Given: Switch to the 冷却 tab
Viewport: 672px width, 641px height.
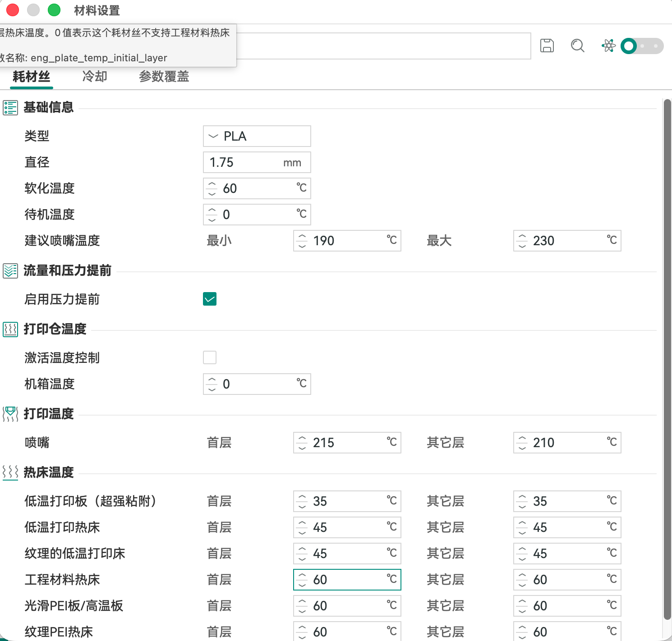Looking at the screenshot, I should click(95, 77).
